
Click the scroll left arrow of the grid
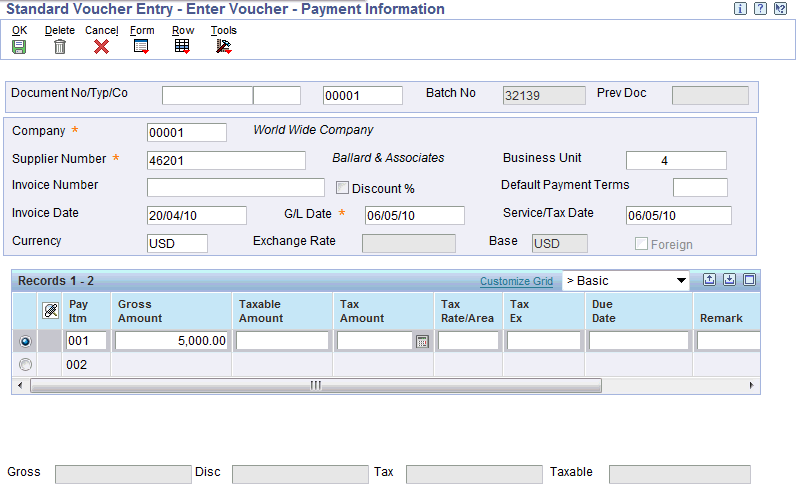point(20,385)
